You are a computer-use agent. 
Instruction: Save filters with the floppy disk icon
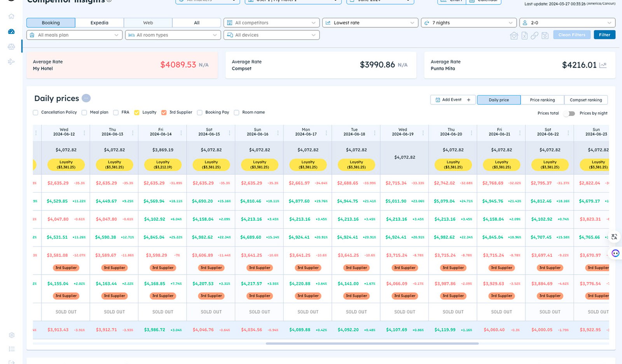(545, 35)
